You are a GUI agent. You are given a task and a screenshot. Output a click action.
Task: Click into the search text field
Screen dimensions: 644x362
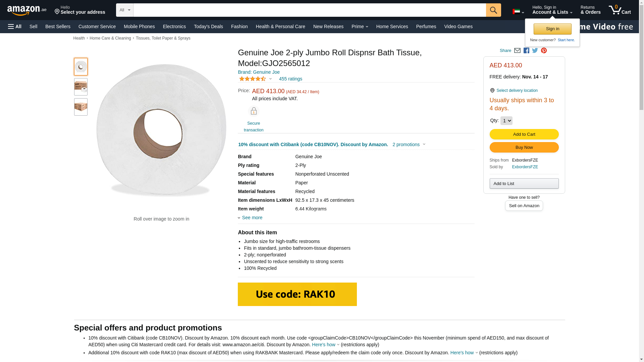coord(309,10)
